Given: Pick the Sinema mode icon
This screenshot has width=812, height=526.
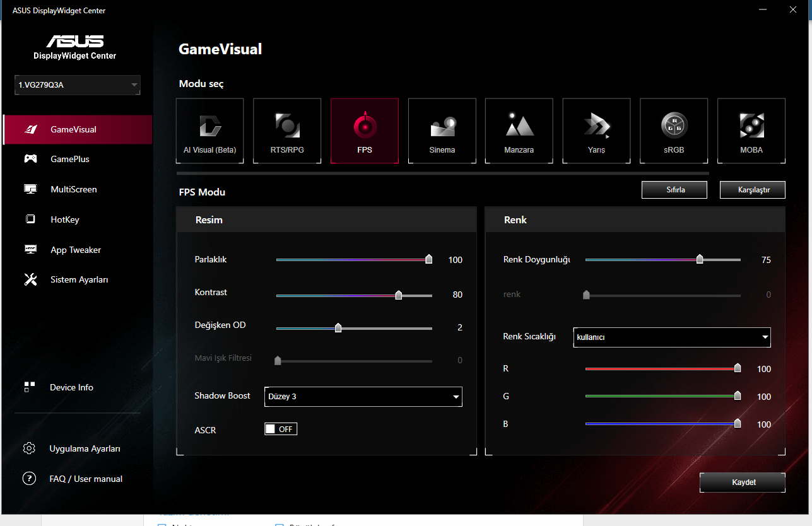Looking at the screenshot, I should pos(442,127).
